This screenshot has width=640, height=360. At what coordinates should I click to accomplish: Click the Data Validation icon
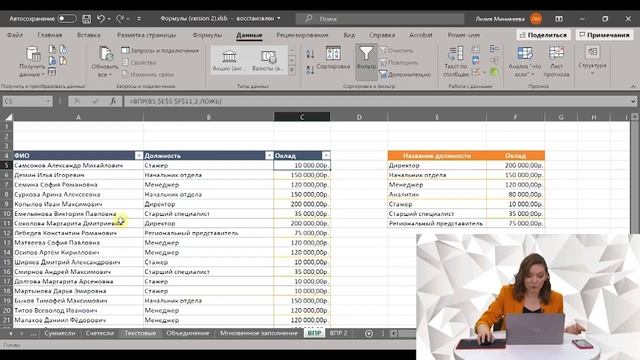click(x=476, y=72)
